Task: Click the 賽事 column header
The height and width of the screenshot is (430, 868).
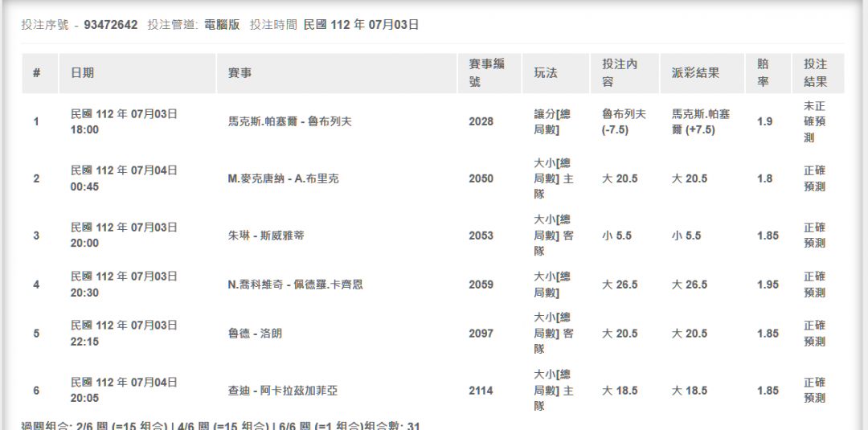Action: tap(240, 73)
